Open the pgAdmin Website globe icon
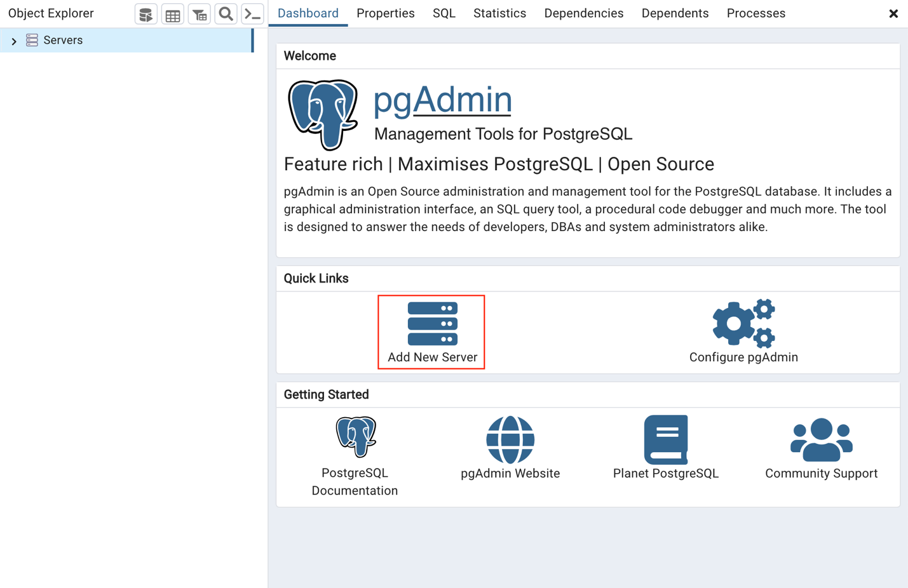 tap(510, 439)
